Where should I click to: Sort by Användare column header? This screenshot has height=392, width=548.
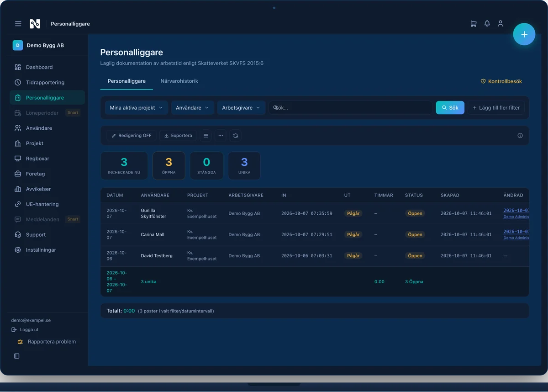(155, 196)
